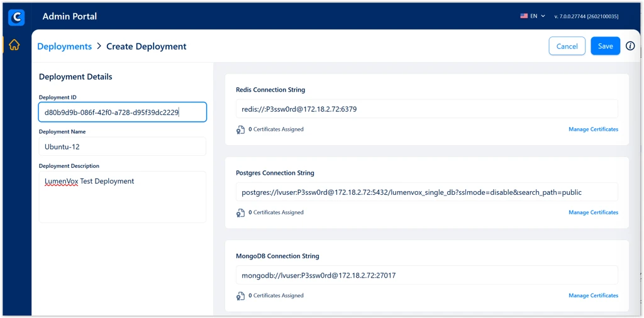Open Manage Certificates for Postgres
The height and width of the screenshot is (318, 644).
pos(593,212)
